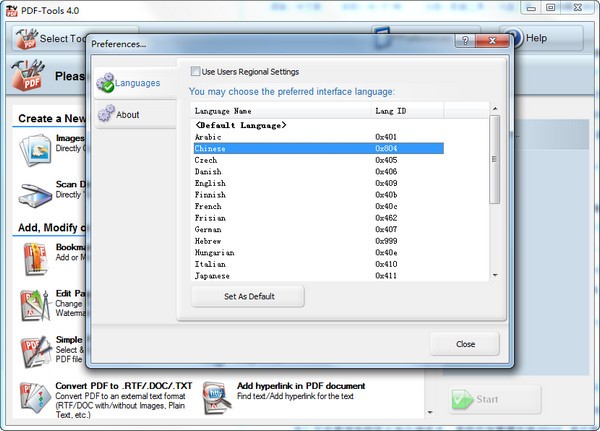Click the Start button in main window
The width and height of the screenshot is (600, 431).
coord(495,399)
